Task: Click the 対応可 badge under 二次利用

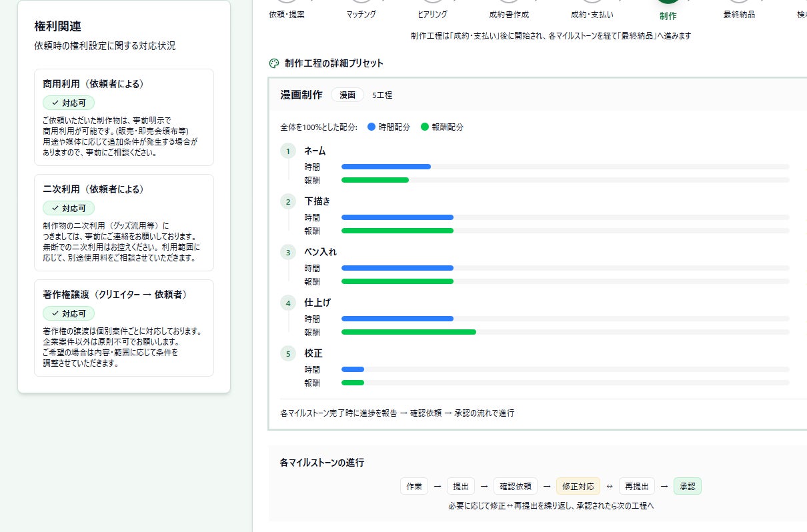Action: coord(69,208)
